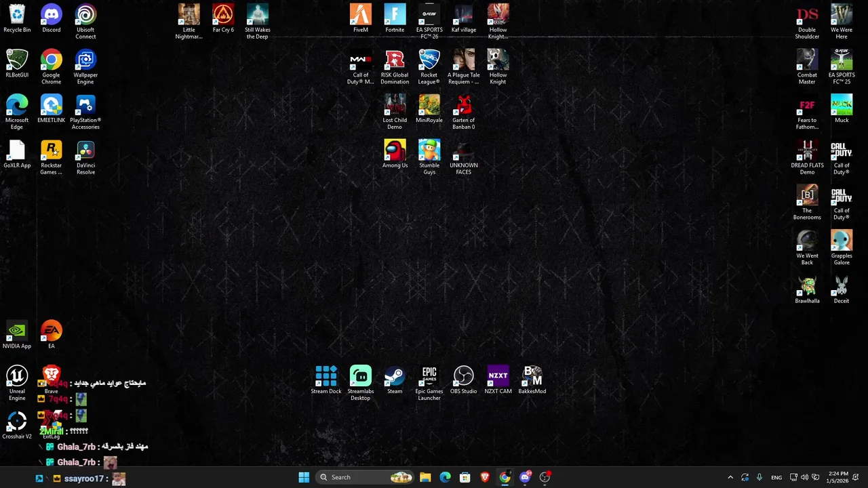
Task: Select the RLBotGUI desktop icon
Action: point(17,64)
